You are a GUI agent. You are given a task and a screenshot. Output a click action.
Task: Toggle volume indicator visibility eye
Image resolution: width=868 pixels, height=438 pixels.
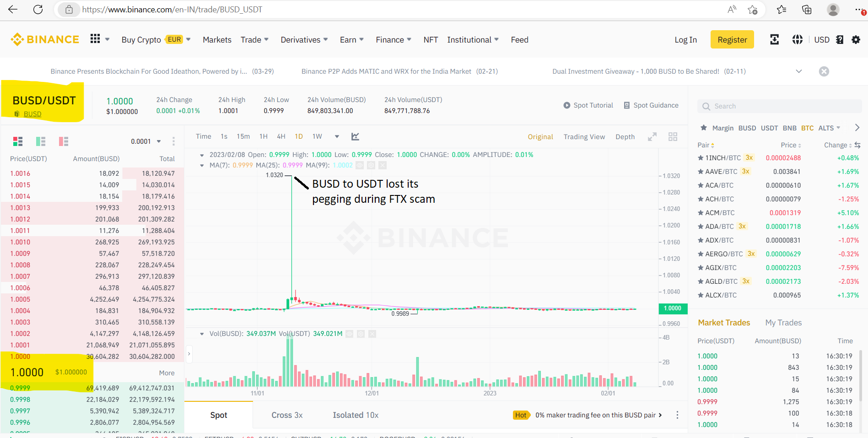(349, 334)
